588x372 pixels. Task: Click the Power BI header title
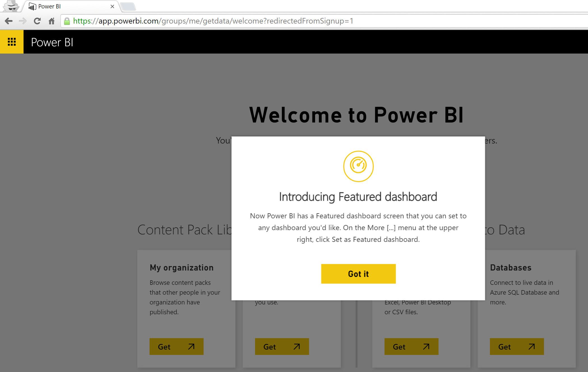(52, 42)
